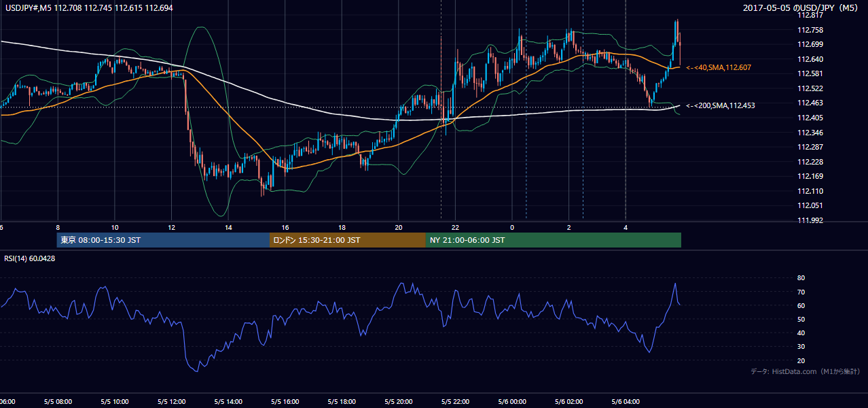Image resolution: width=868 pixels, height=408 pixels.
Task: Select the ロンドン 15:30-21:00 JST session bar
Action: click(x=348, y=240)
